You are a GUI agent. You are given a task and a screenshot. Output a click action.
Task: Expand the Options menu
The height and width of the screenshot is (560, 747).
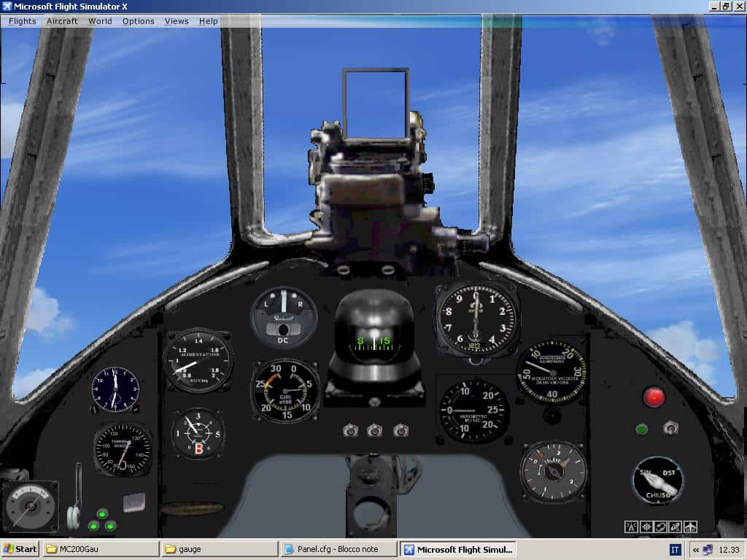[x=138, y=21]
